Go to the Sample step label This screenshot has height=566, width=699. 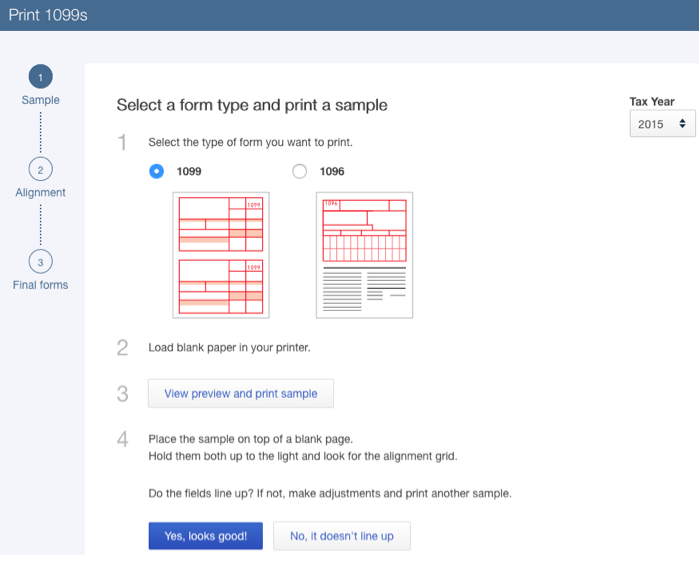point(40,100)
